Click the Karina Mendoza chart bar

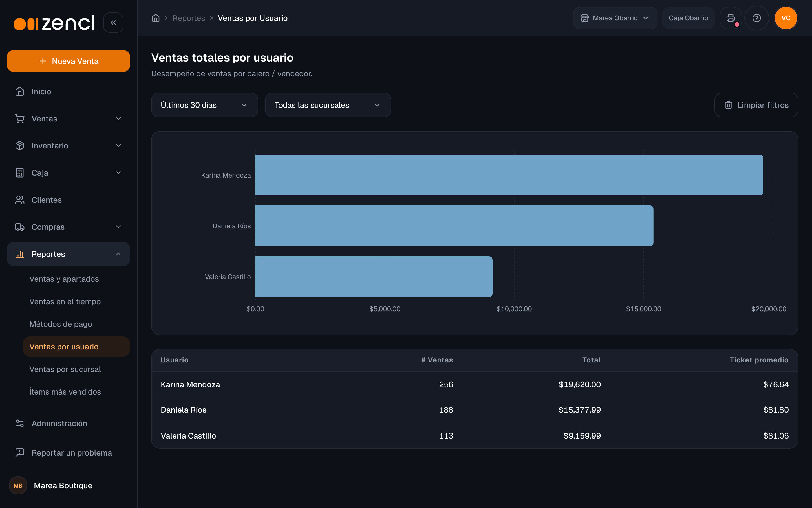pyautogui.click(x=509, y=175)
